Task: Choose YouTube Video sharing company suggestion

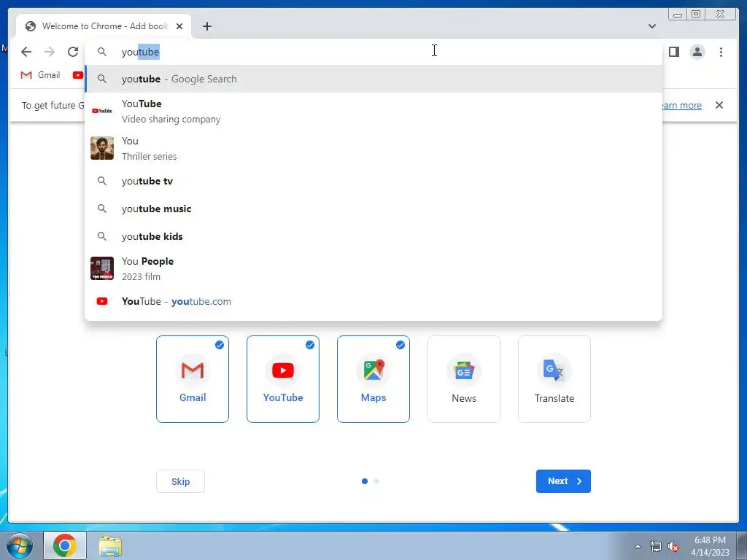Action: click(x=373, y=111)
